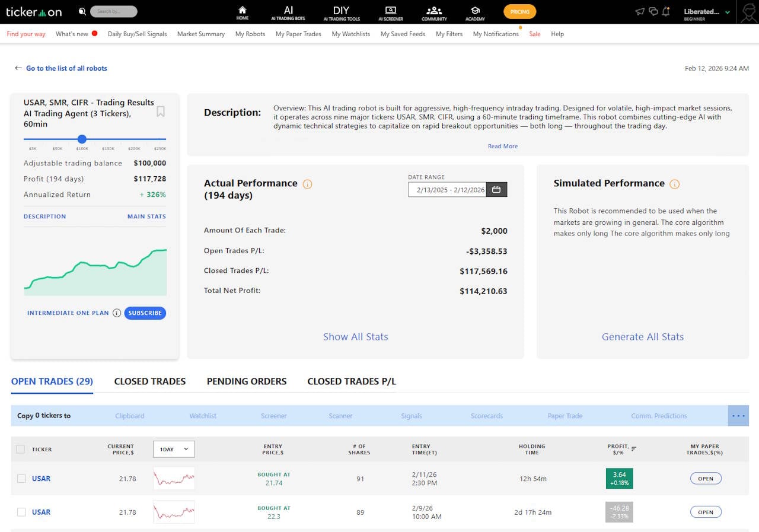
Task: Open Daily Buy/Sell Signals menu
Action: point(138,34)
